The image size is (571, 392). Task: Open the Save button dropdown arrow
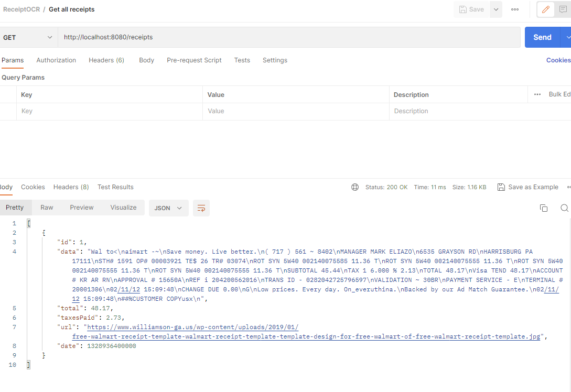point(495,9)
